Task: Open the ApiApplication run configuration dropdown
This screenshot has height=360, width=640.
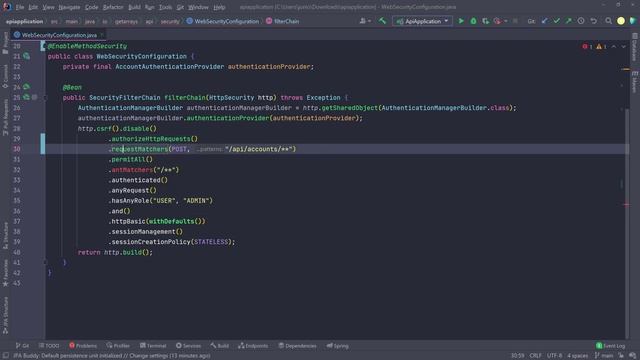Action: 422,21
